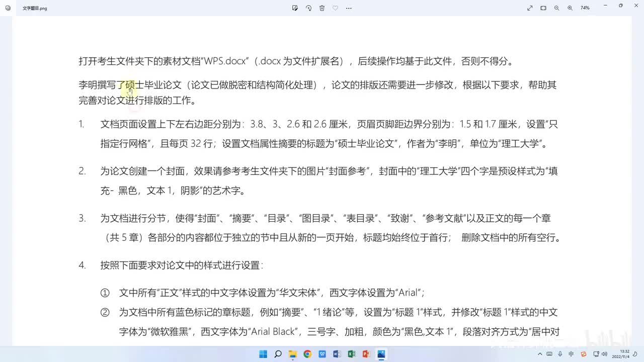Restore down the Photos window
Screen dimensions: 644x362
620,6
